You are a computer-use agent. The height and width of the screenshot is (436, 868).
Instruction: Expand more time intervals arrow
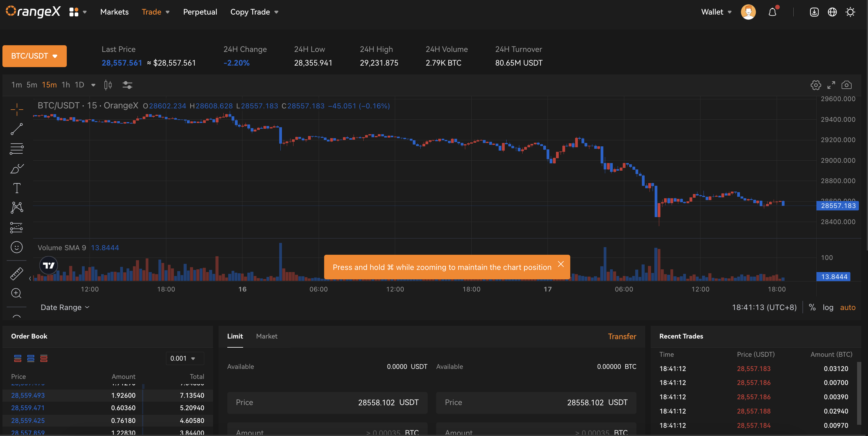pyautogui.click(x=93, y=85)
